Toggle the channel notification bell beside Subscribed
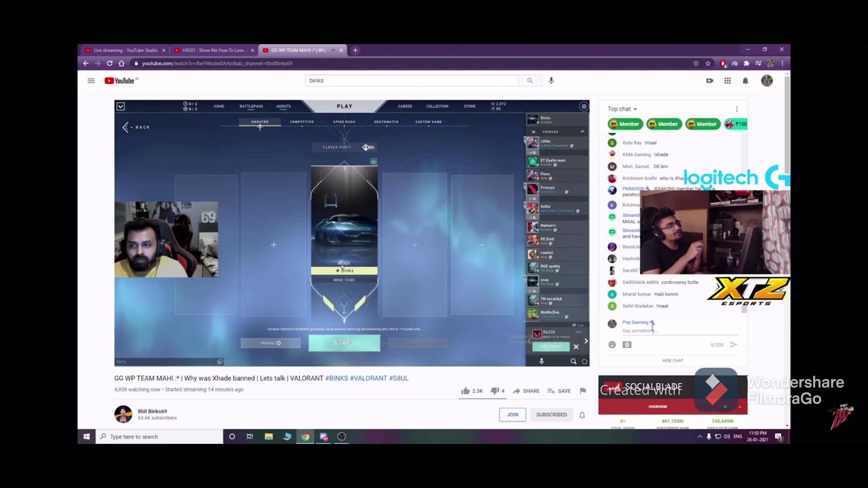 (x=582, y=415)
